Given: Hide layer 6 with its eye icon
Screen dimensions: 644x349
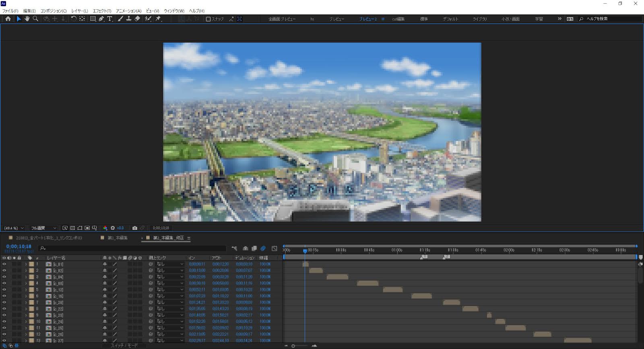Looking at the screenshot, I should (4, 296).
